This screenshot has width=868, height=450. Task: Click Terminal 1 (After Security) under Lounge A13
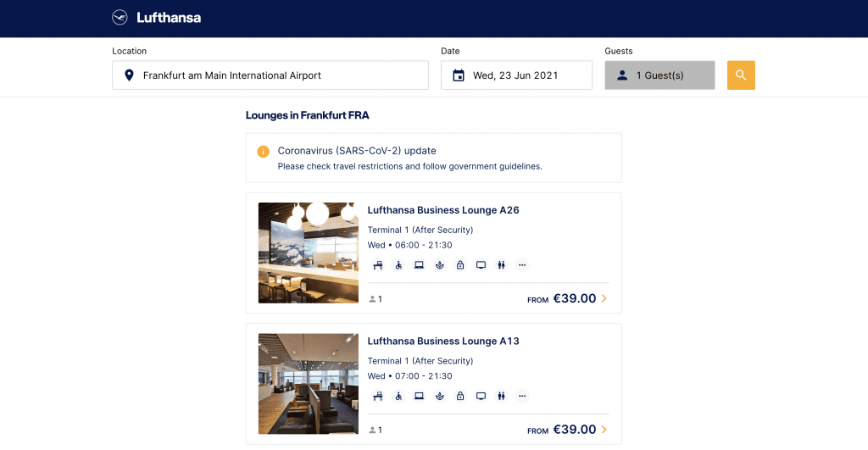coord(420,361)
